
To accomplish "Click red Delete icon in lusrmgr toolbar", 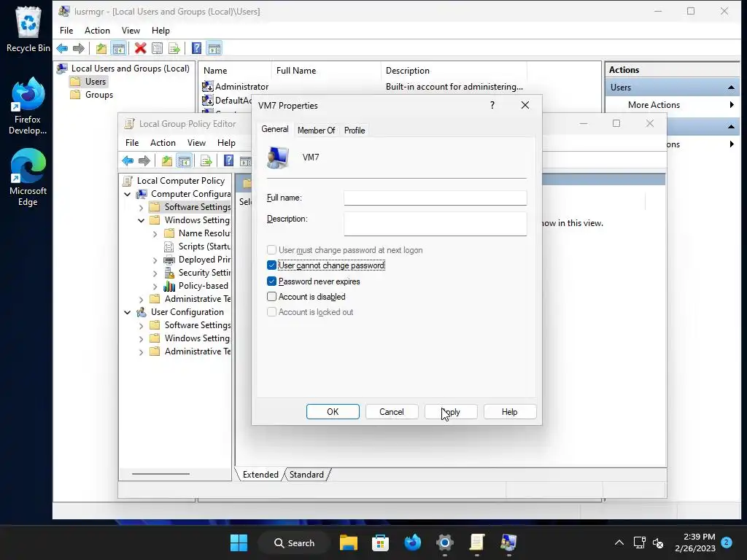I will click(x=140, y=48).
